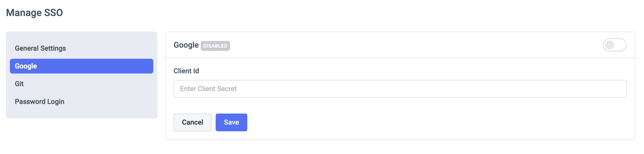
Task: Go to Password Login in the sidebar
Action: coord(40,102)
